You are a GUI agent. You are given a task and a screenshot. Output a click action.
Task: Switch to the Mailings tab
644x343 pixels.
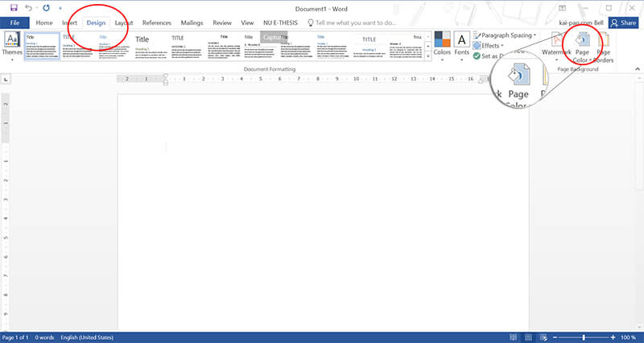click(192, 23)
